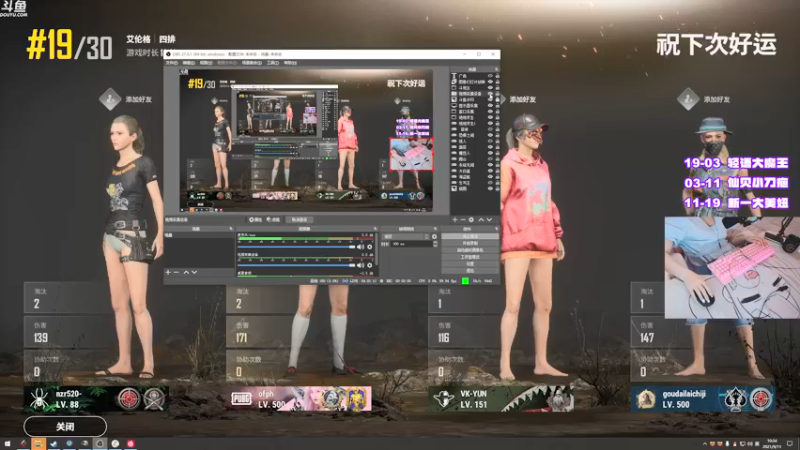Screen dimensions: 800x450
Task: Click the 取消激活 (Deactivate) button
Action: click(x=299, y=220)
